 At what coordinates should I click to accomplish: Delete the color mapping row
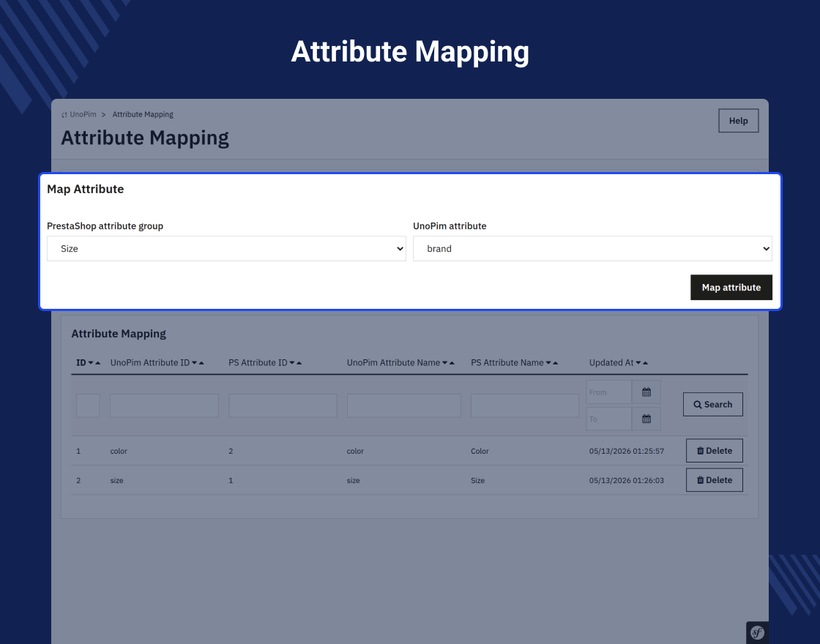click(x=715, y=451)
